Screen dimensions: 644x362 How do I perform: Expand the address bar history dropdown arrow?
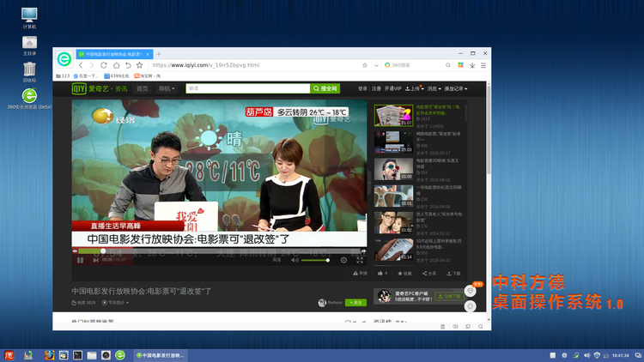pyautogui.click(x=376, y=65)
